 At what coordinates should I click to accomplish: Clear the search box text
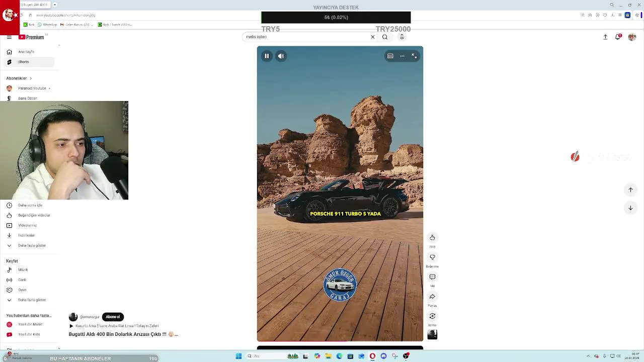(373, 37)
